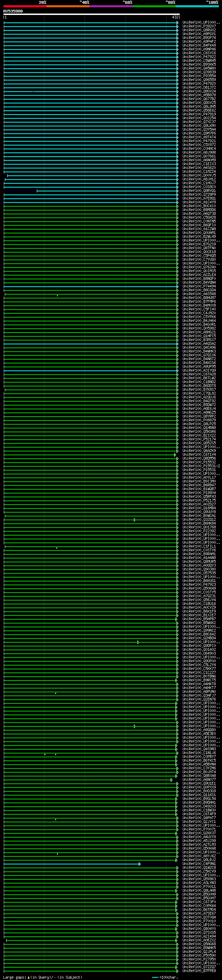The height and width of the screenshot is (980, 222).
Task: Select the UniRef100_B9SKK5 label
Action: point(199,64)
